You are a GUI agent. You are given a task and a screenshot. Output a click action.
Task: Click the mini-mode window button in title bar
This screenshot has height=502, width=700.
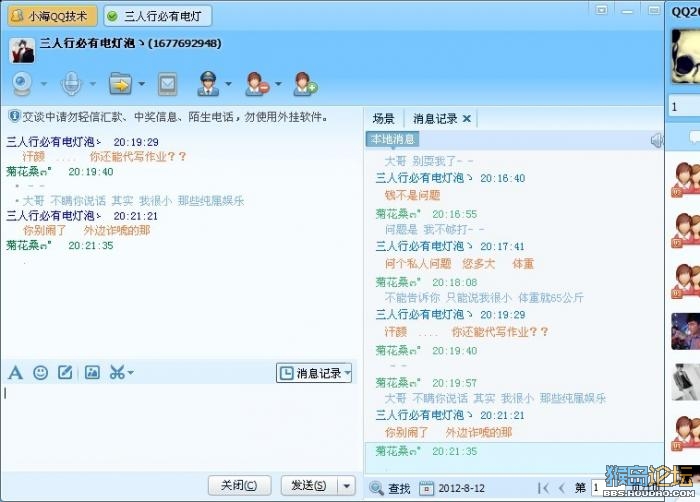[x=602, y=10]
